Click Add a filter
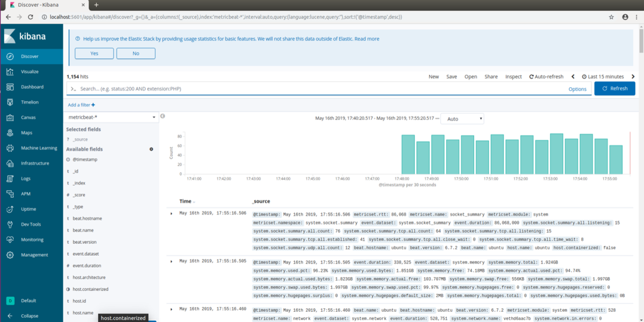 (81, 105)
